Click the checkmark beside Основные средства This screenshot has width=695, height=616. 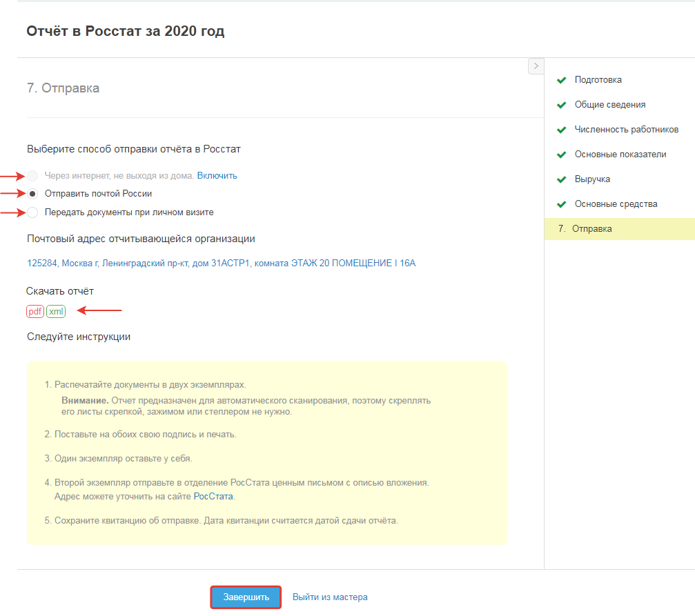561,204
